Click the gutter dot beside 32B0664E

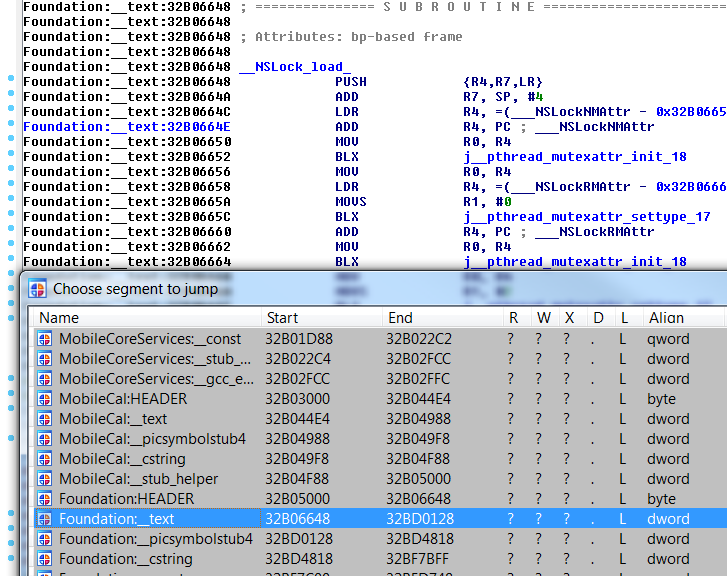pyautogui.click(x=11, y=123)
